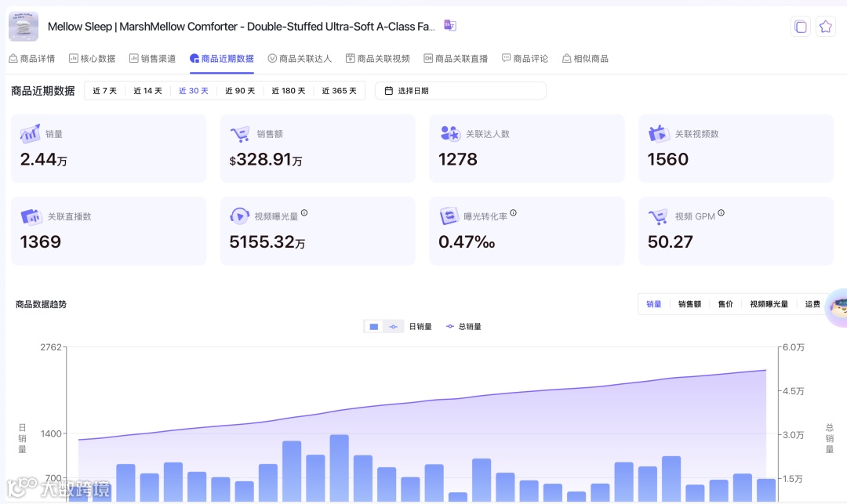This screenshot has height=504, width=847.
Task: Switch trend chart to 销量
Action: pyautogui.click(x=653, y=304)
